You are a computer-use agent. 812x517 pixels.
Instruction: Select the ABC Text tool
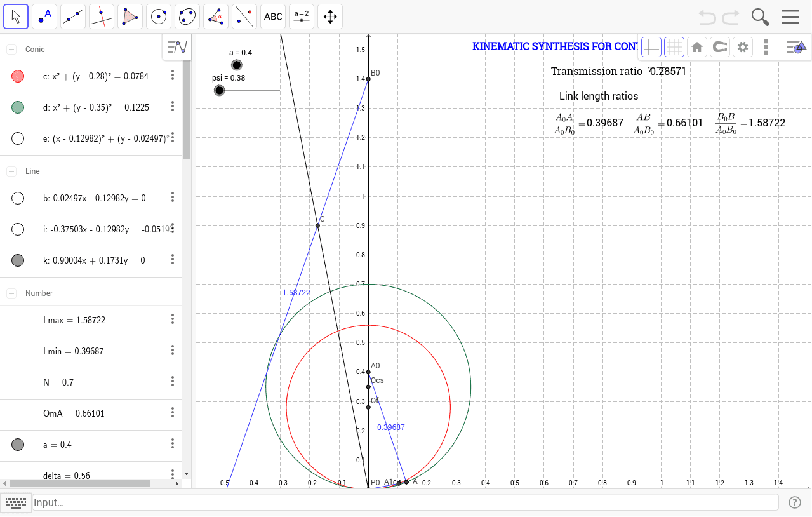(273, 17)
